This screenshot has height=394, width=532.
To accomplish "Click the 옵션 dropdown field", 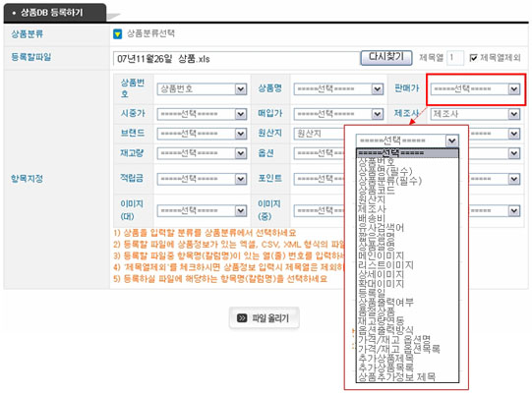I will pos(319,153).
